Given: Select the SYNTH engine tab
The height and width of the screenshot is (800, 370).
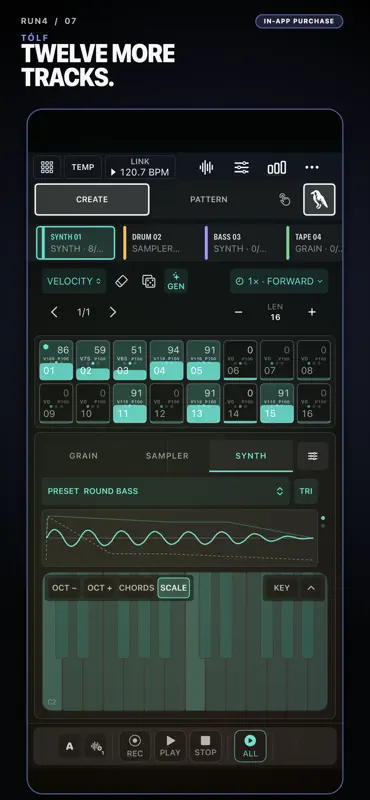Looking at the screenshot, I should point(251,456).
